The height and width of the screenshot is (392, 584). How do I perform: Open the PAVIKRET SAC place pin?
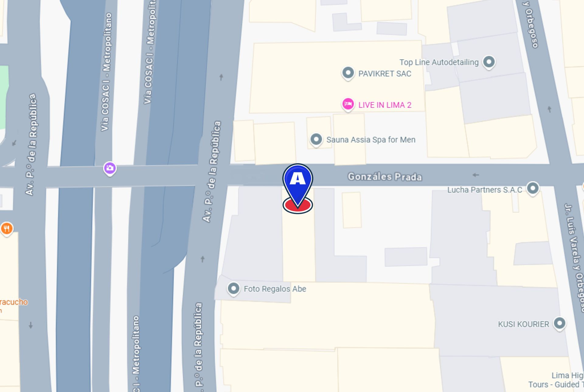coord(348,73)
